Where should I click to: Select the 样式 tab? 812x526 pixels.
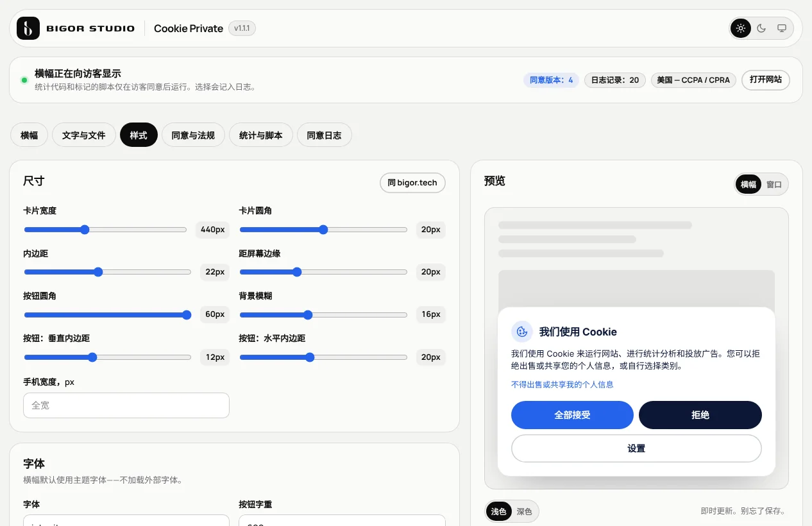pos(139,135)
